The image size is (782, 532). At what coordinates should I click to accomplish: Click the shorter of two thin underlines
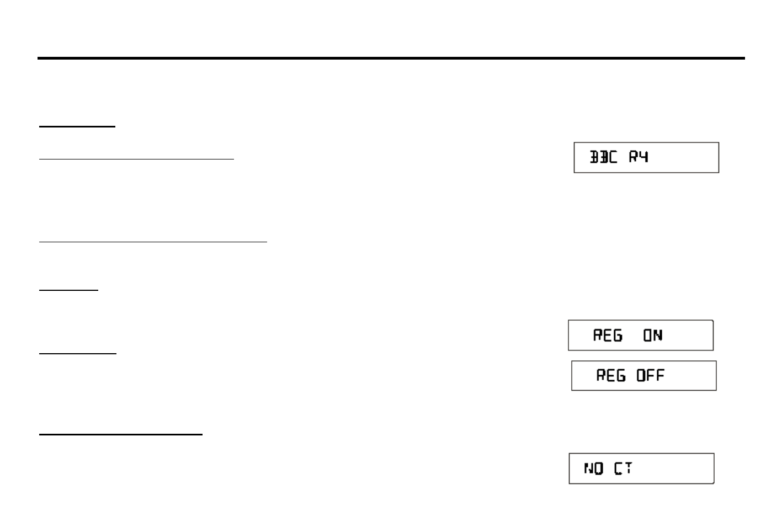[x=136, y=159]
